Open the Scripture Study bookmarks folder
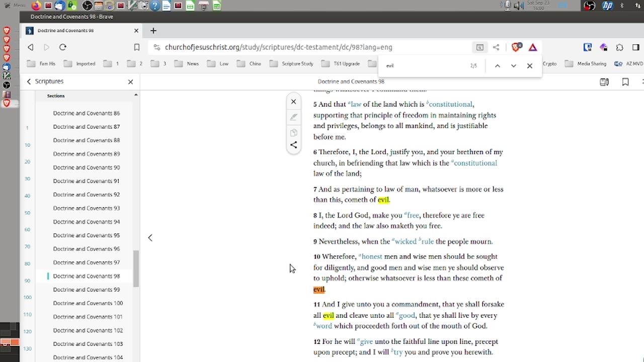Image resolution: width=644 pixels, height=362 pixels. (x=292, y=64)
